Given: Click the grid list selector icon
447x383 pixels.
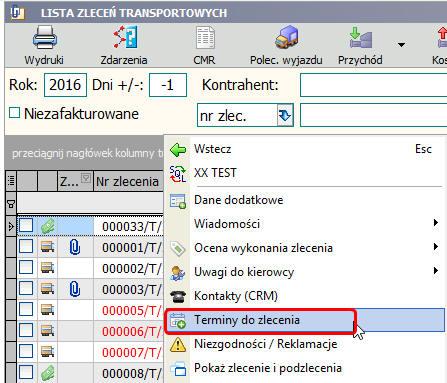Looking at the screenshot, I should pos(11,181).
